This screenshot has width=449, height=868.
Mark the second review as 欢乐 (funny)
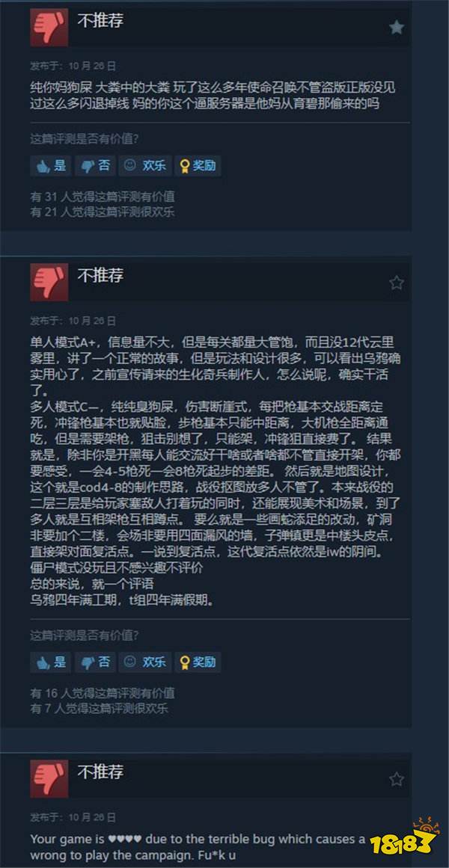point(145,662)
